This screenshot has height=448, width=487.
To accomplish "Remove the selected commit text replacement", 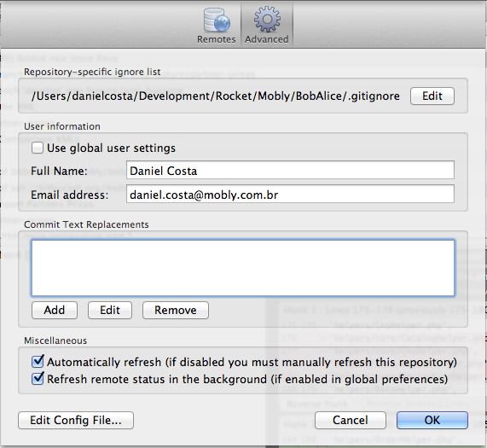I will pyautogui.click(x=176, y=310).
